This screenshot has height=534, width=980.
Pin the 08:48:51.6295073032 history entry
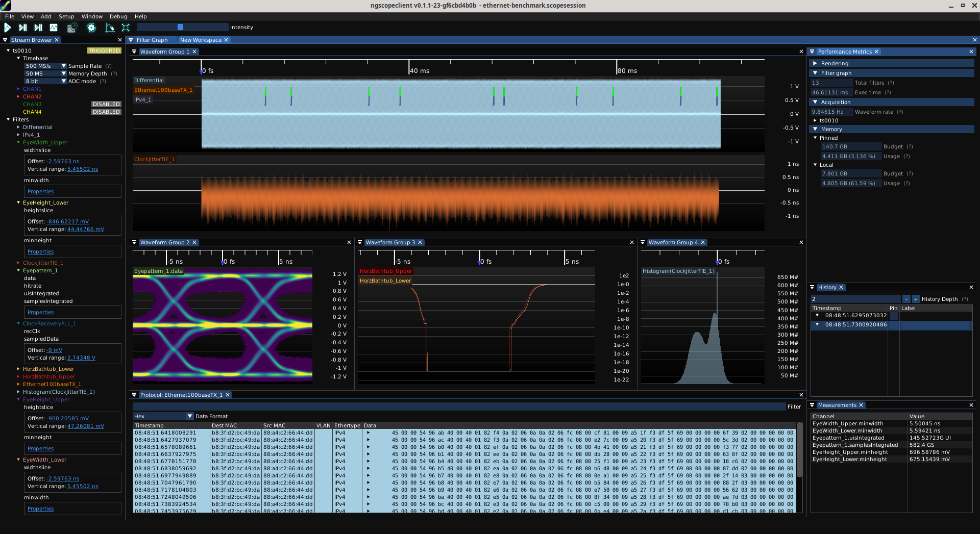click(893, 316)
